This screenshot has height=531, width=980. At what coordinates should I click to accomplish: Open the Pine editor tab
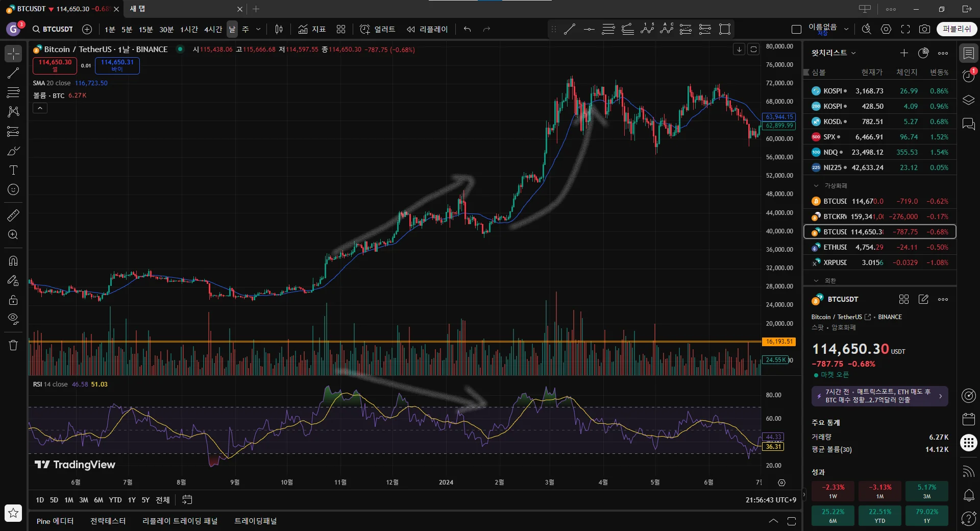55,521
